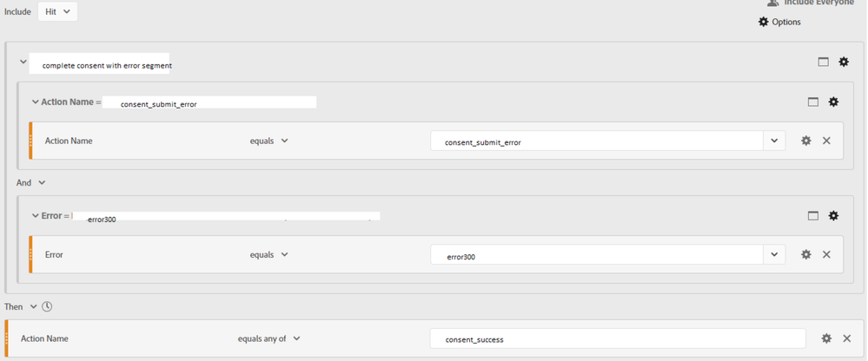The width and height of the screenshot is (868, 361).
Task: Collapse the Error container chevron
Action: click(x=36, y=216)
